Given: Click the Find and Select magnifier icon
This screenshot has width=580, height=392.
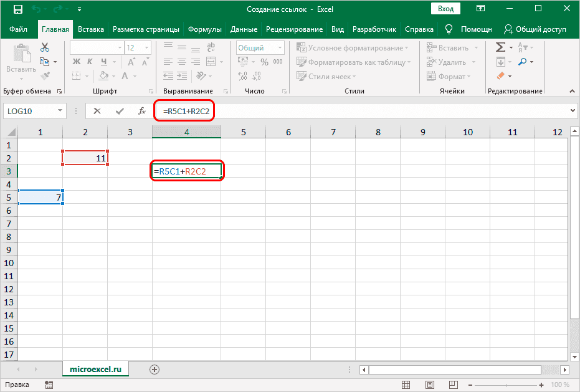Looking at the screenshot, I should point(522,62).
